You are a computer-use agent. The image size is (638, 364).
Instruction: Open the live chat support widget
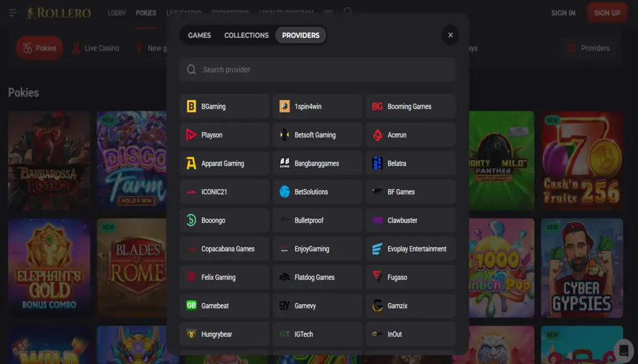(x=623, y=349)
